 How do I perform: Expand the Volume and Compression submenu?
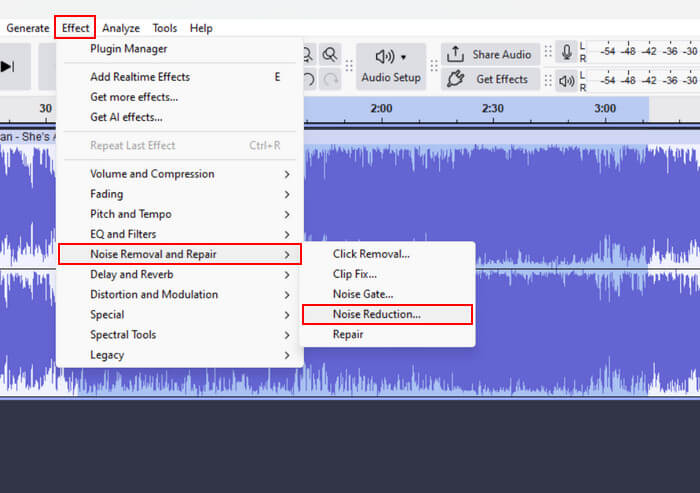(179, 174)
